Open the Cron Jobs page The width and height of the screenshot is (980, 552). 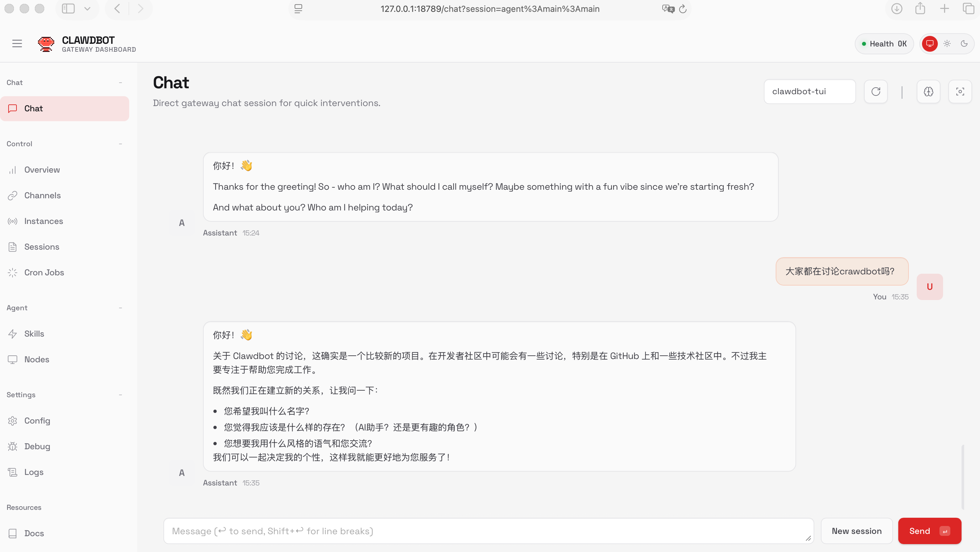(x=44, y=273)
